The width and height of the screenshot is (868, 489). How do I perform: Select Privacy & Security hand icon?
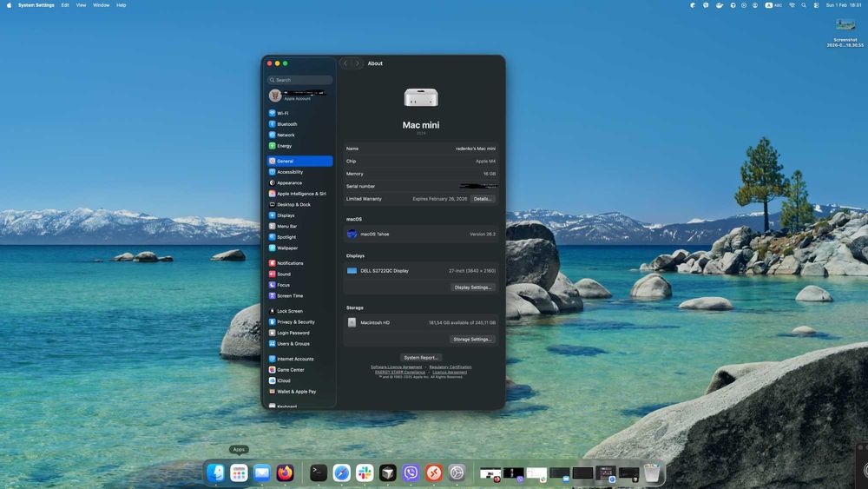272,321
